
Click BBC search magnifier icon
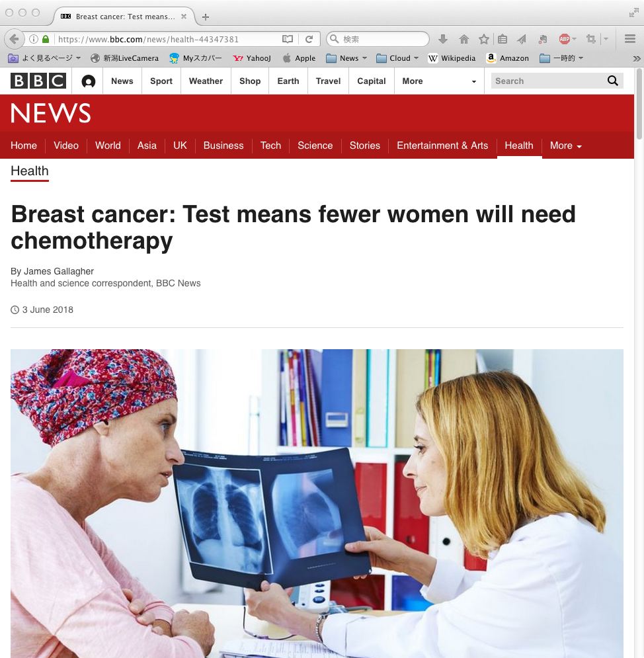pyautogui.click(x=612, y=81)
